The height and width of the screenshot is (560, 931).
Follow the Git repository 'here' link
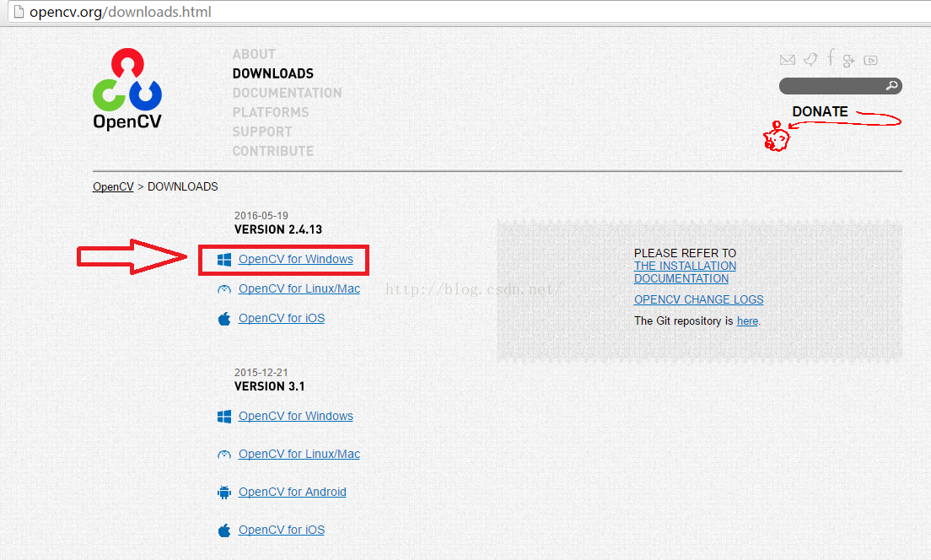point(747,321)
